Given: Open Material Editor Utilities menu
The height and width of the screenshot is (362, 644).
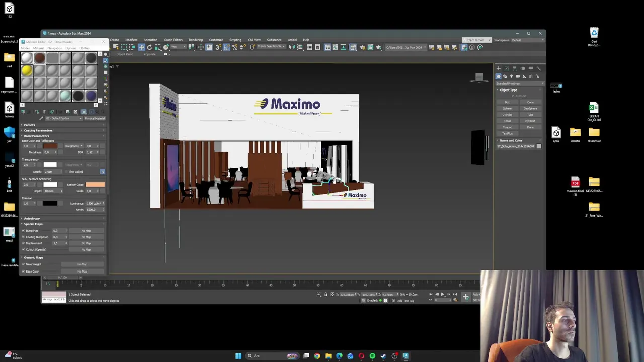Looking at the screenshot, I should click(x=85, y=48).
